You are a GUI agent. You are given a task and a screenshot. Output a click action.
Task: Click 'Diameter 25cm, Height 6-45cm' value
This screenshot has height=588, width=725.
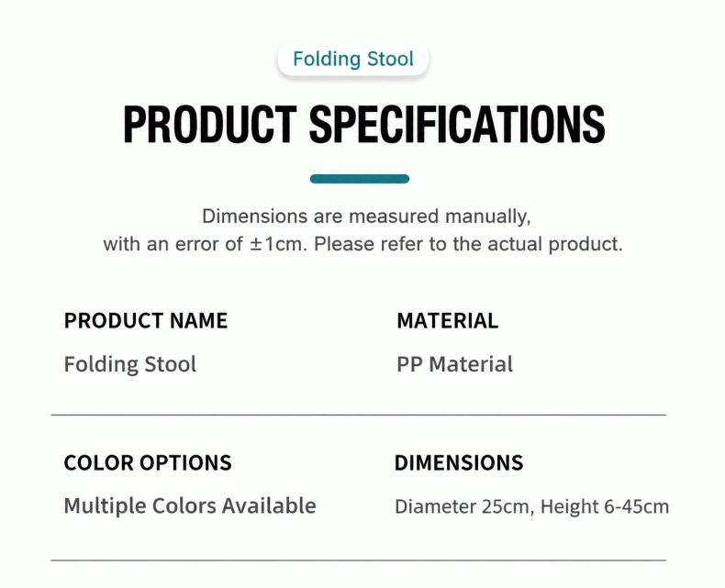click(x=531, y=506)
